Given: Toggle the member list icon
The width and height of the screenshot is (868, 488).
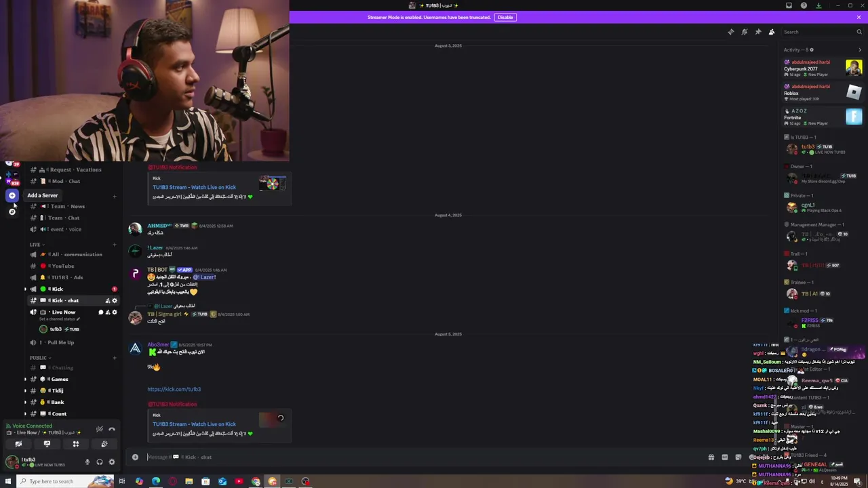Looking at the screenshot, I should (771, 32).
